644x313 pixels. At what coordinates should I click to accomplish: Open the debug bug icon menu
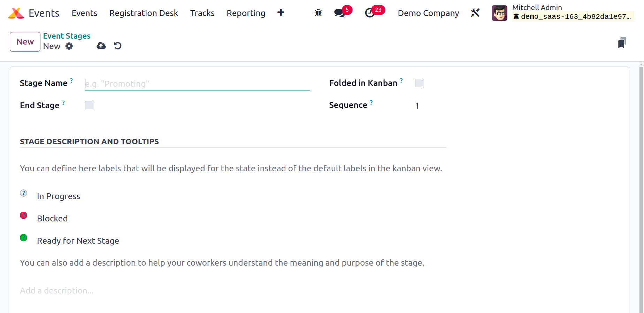pyautogui.click(x=318, y=13)
